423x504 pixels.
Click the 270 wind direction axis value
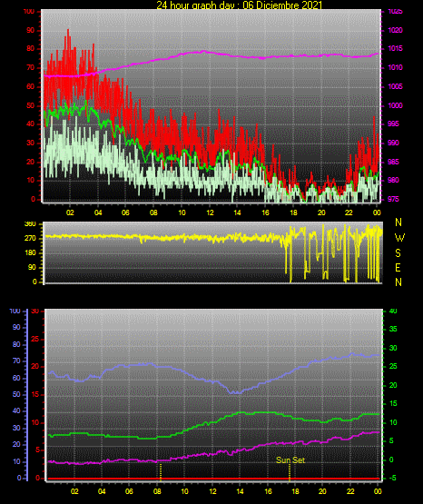[x=30, y=238]
